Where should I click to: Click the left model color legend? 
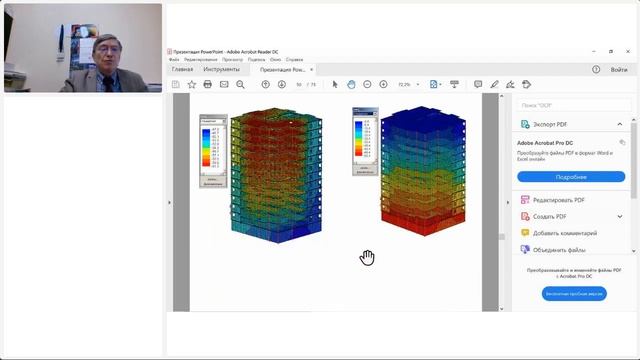(x=213, y=151)
